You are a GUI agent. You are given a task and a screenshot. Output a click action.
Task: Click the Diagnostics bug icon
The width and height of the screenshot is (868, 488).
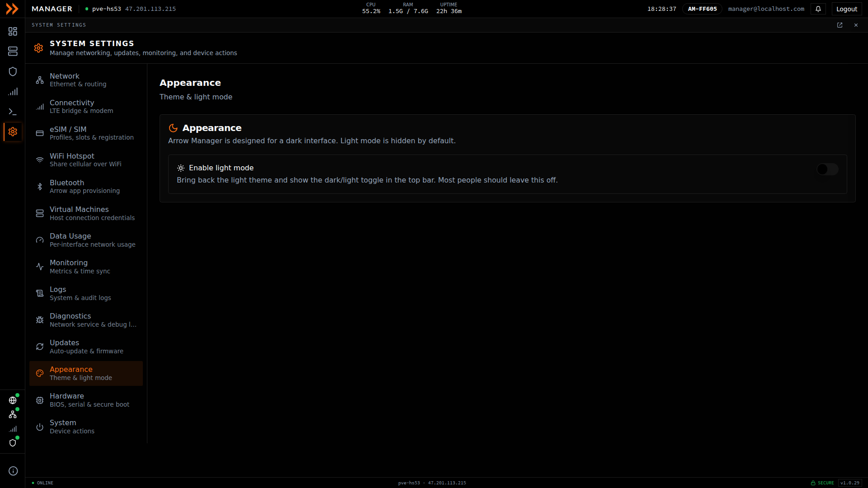(40, 320)
